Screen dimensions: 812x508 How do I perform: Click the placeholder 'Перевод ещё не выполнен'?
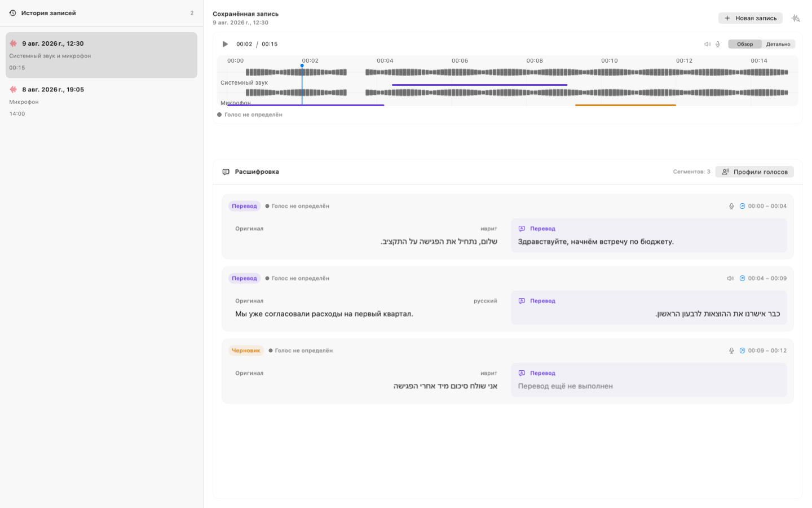pyautogui.click(x=565, y=386)
